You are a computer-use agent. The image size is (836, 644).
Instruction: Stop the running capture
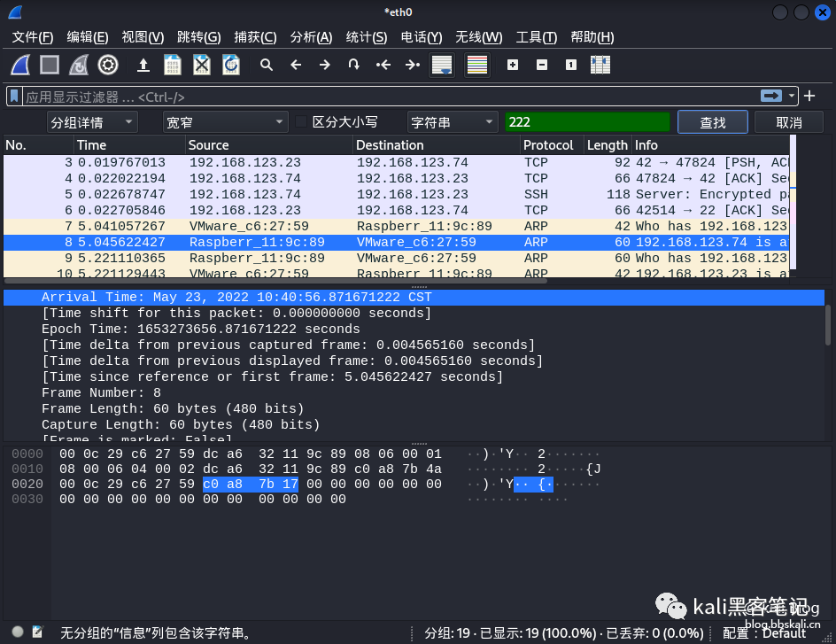click(x=50, y=65)
